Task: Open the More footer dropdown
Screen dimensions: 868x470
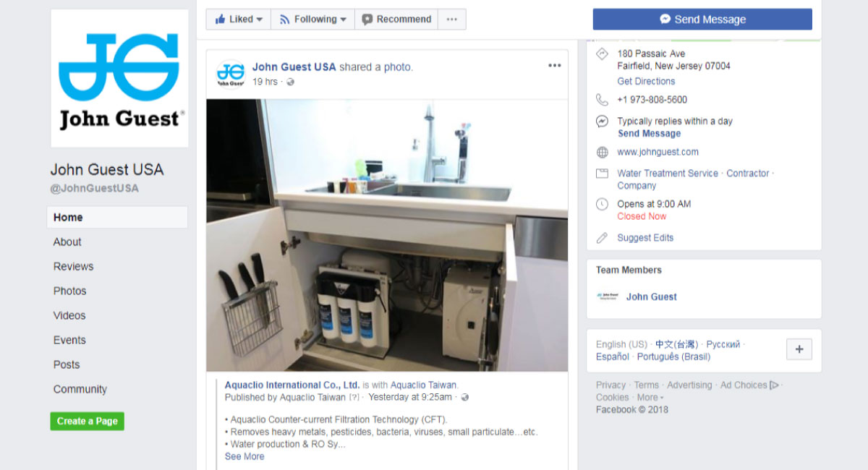Action: 650,398
